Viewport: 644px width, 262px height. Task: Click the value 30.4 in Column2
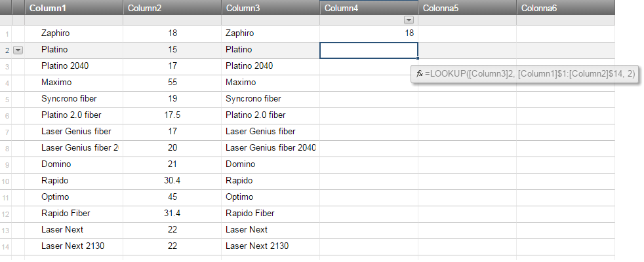click(x=172, y=181)
